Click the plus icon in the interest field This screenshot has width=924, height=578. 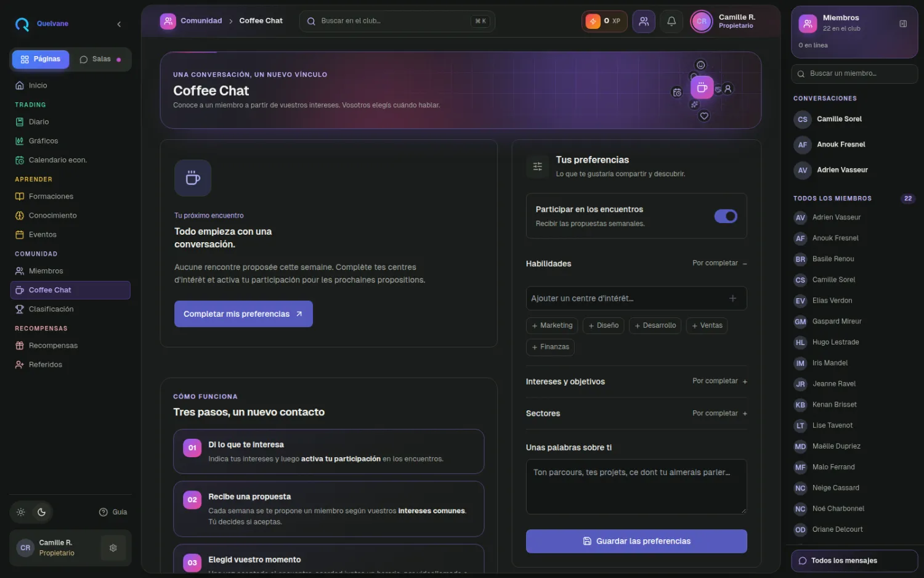coord(732,298)
